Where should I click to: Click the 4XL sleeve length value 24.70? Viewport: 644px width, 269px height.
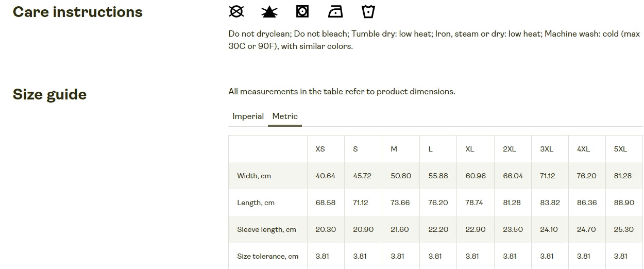pos(586,229)
